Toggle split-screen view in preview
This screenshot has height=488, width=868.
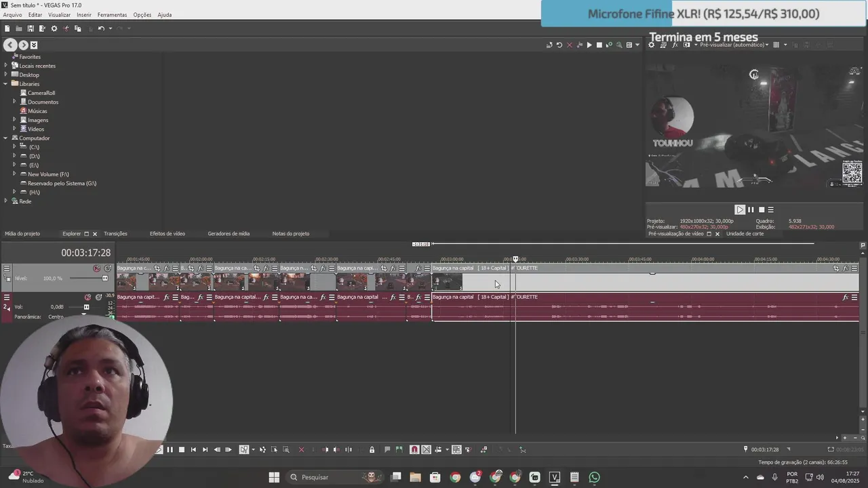tap(687, 45)
